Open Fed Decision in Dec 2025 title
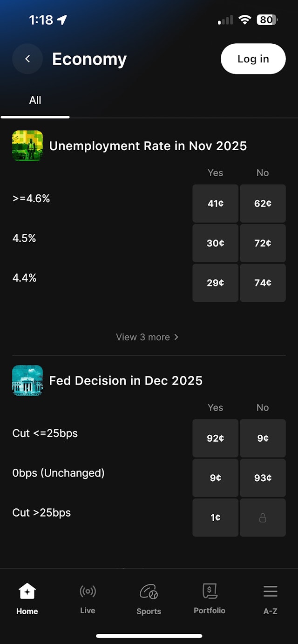Viewport: 298px width, 644px height. (x=126, y=381)
